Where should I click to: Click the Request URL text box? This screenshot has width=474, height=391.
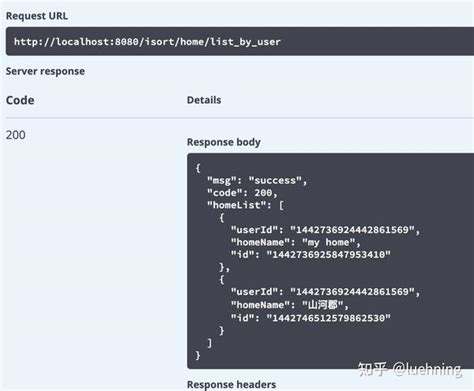tap(240, 41)
